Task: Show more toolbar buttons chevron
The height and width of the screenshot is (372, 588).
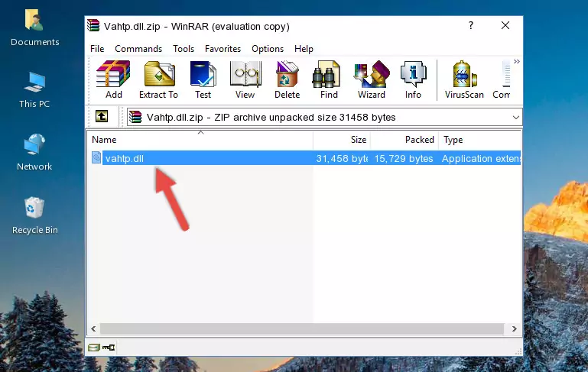Action: pos(517,62)
